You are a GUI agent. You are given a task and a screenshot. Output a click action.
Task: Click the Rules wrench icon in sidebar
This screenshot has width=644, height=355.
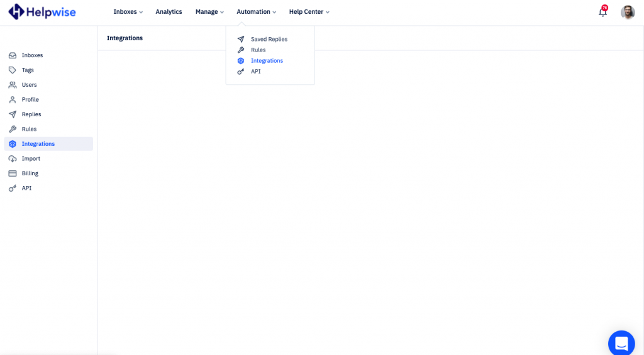(x=13, y=129)
